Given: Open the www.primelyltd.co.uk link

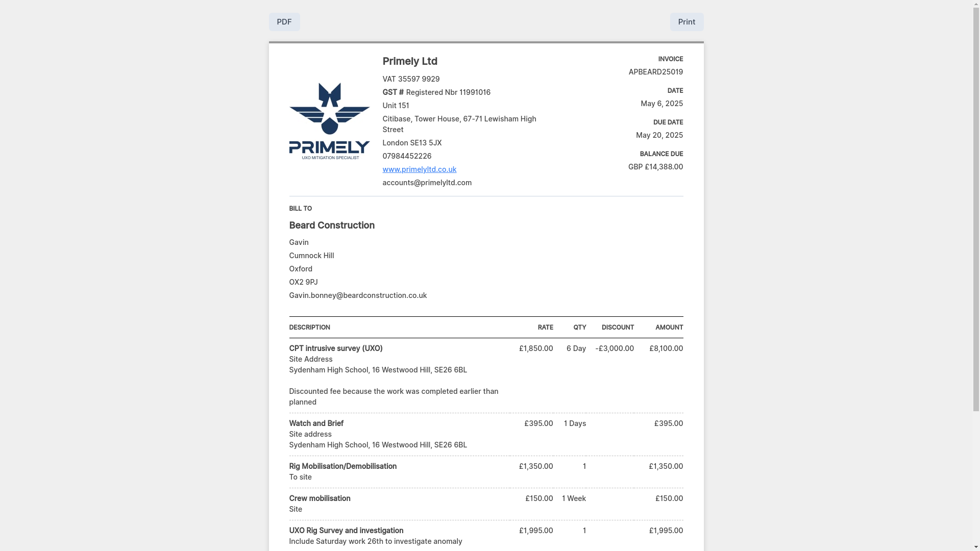Looking at the screenshot, I should click(420, 169).
